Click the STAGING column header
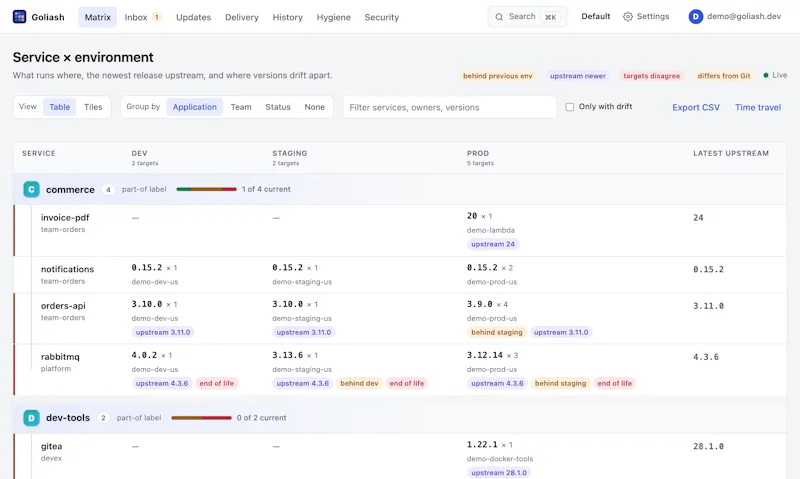The width and height of the screenshot is (800, 479). (289, 153)
